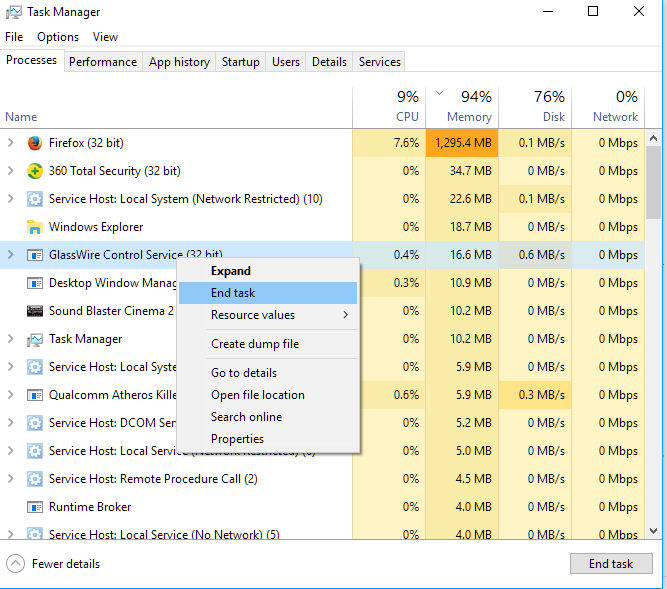
Task: Expand Service Host: Local System (Network Restricted) (10)
Action: click(x=11, y=199)
